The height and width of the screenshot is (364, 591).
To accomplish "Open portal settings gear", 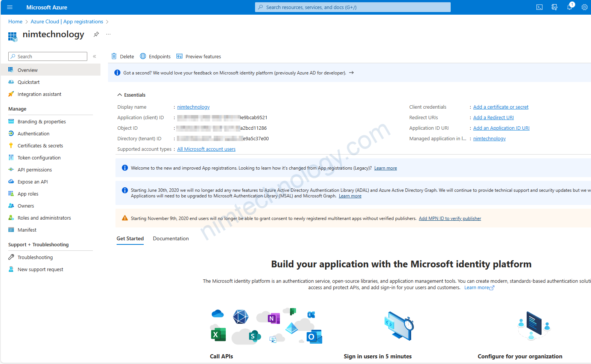I will pos(584,7).
